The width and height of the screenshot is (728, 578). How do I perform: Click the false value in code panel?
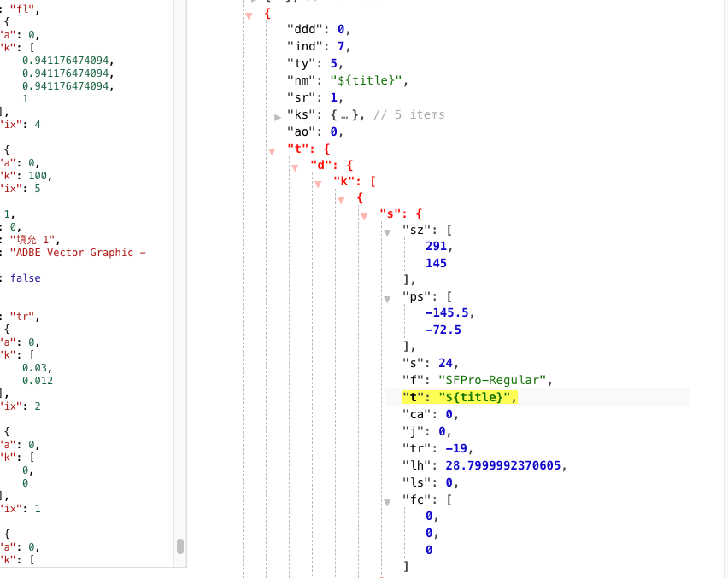(26, 277)
